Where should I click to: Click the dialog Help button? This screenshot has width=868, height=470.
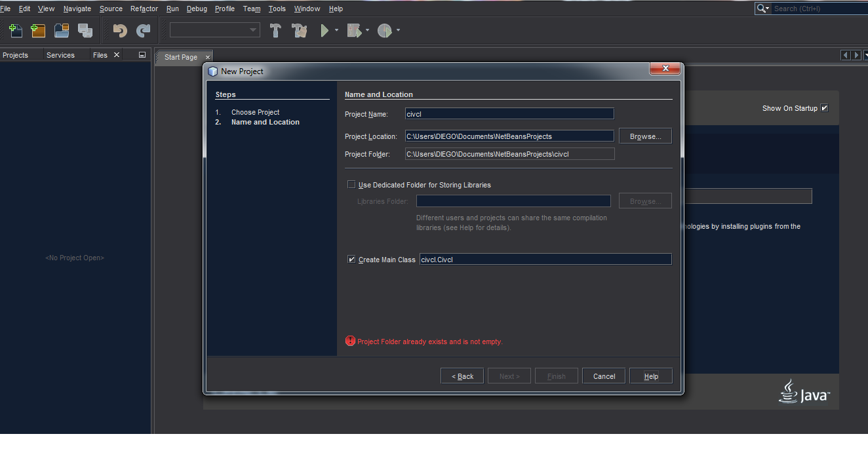click(x=651, y=376)
